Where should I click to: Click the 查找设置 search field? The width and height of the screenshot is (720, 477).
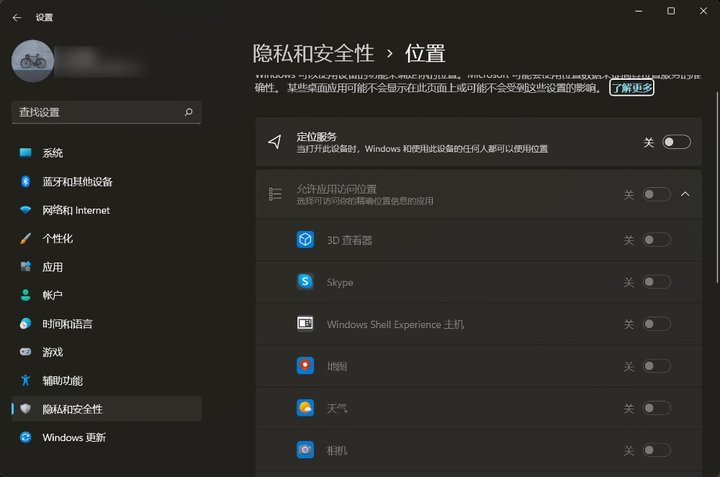98,113
